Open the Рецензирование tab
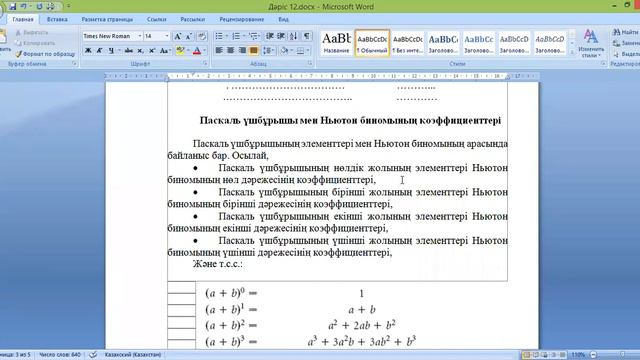Screen dimensions: 640x360 [x=242, y=19]
